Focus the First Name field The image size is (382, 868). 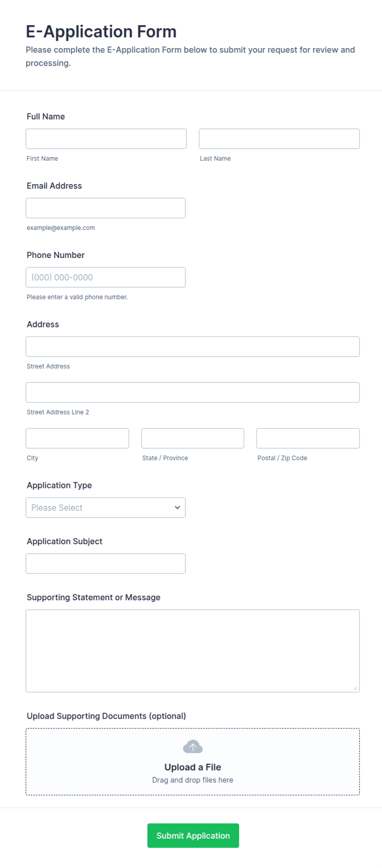[106, 139]
